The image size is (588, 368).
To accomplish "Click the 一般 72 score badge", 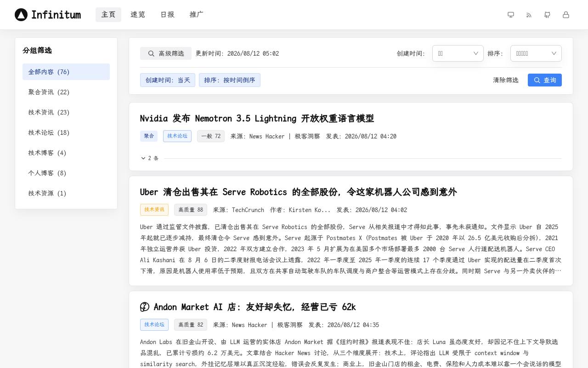I will coord(211,136).
